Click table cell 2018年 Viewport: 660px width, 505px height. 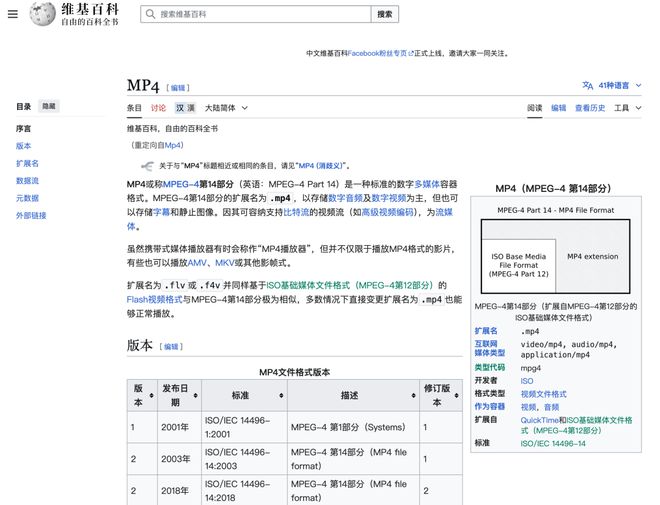[180, 491]
